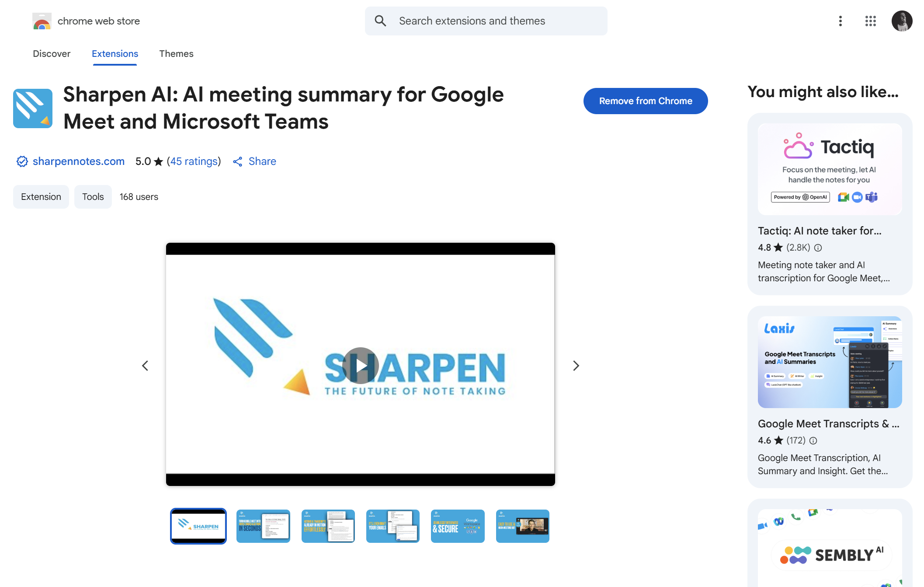Go to the previous slide arrow
The height and width of the screenshot is (587, 924).
pyautogui.click(x=145, y=366)
